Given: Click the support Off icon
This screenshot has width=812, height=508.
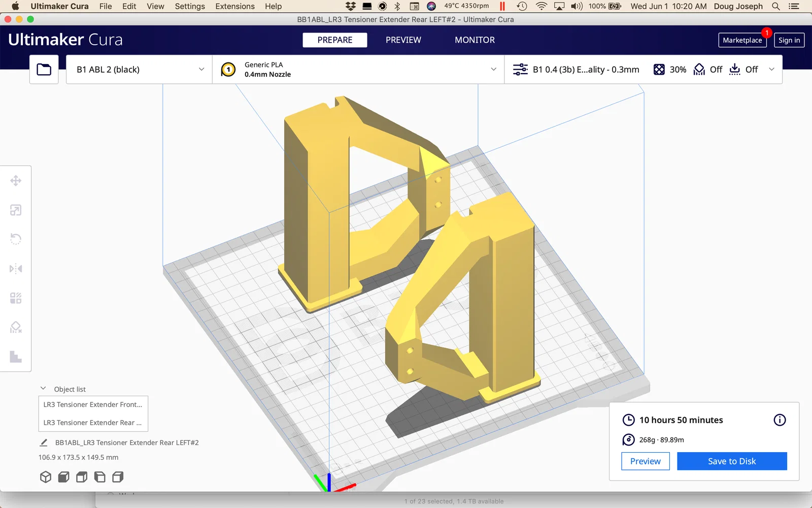Looking at the screenshot, I should [x=699, y=70].
